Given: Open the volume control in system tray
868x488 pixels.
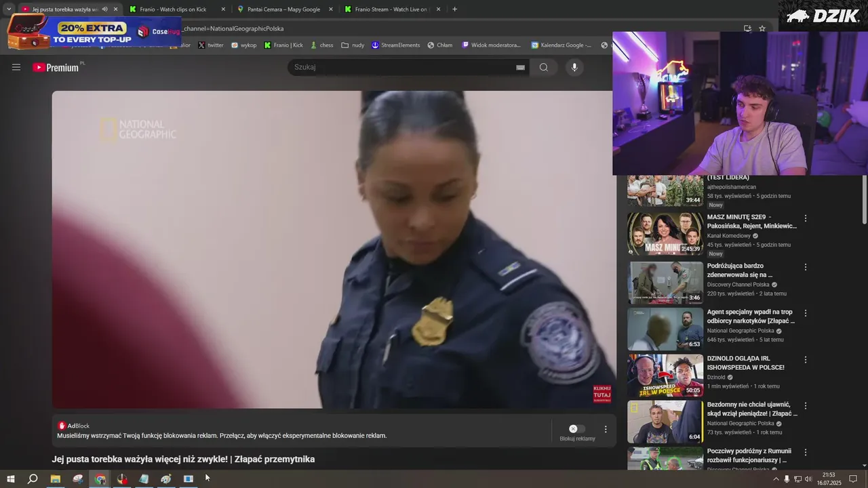Looking at the screenshot, I should point(808,479).
